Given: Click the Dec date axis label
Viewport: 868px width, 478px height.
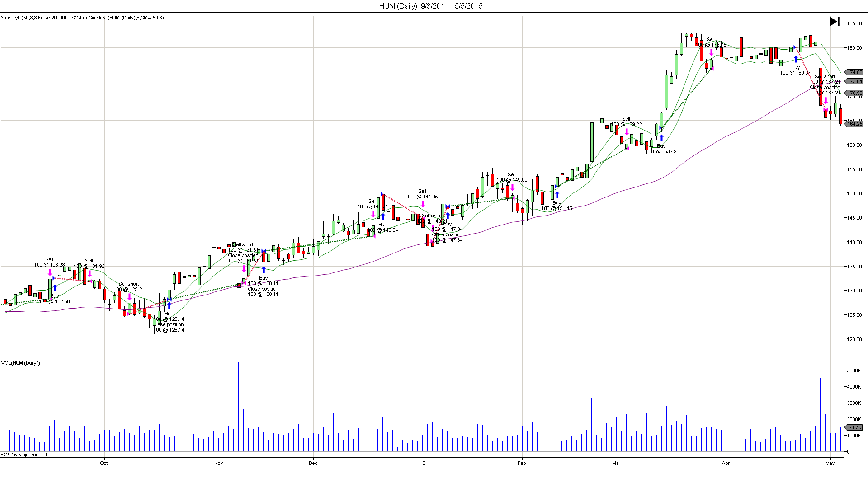Looking at the screenshot, I should point(313,463).
